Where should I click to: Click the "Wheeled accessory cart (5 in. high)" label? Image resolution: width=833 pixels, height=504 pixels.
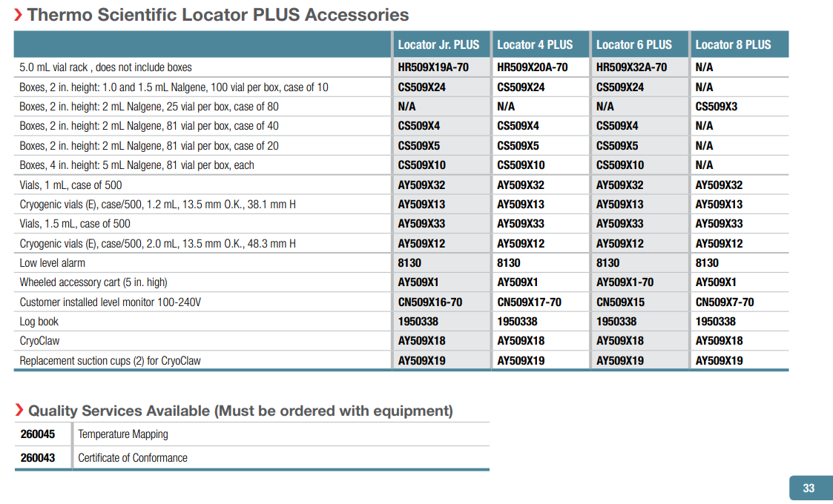[93, 282]
